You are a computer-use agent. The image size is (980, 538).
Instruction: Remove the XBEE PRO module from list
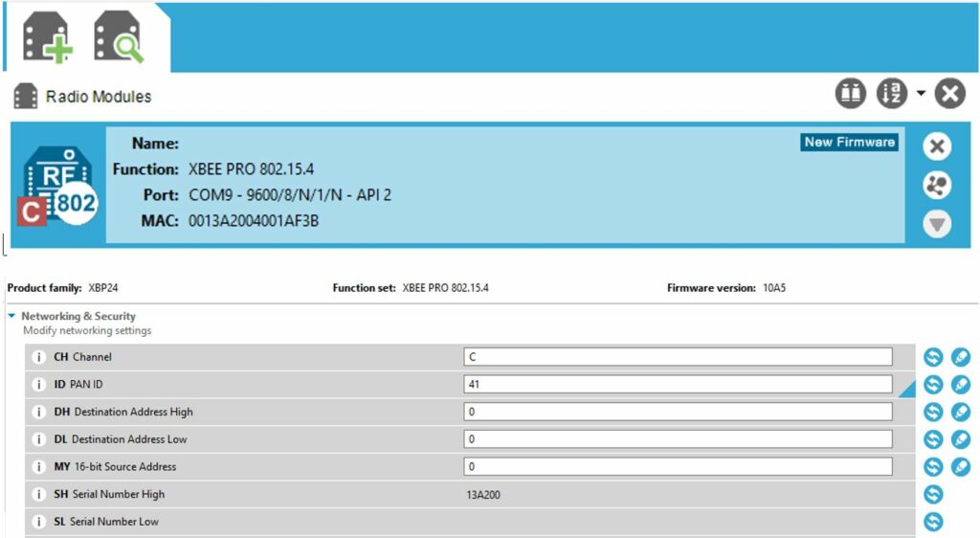coord(937,146)
